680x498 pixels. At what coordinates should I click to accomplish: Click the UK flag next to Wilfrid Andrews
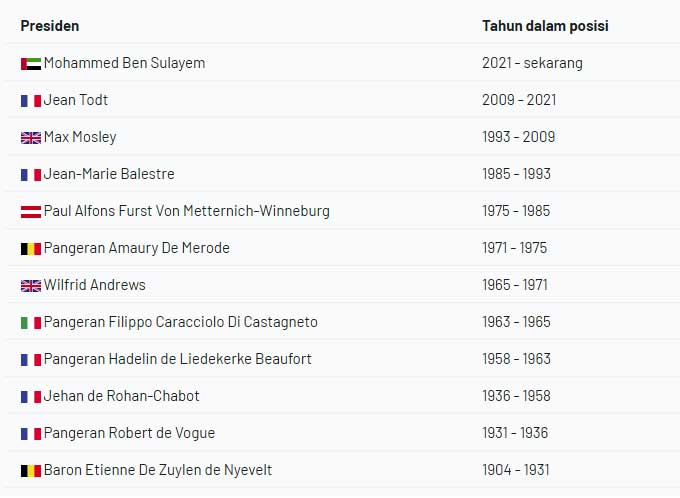tap(31, 286)
